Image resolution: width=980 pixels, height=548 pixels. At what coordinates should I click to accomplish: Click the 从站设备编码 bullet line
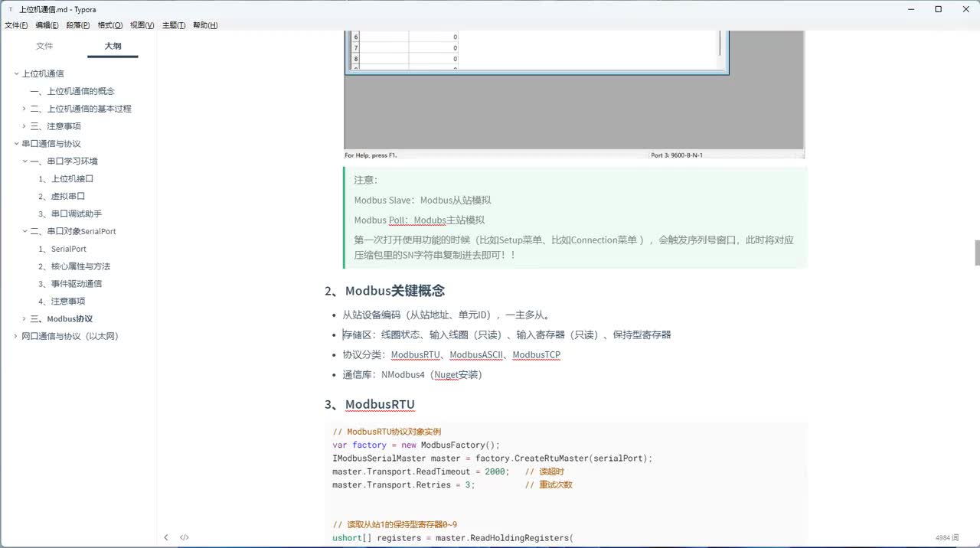click(446, 315)
